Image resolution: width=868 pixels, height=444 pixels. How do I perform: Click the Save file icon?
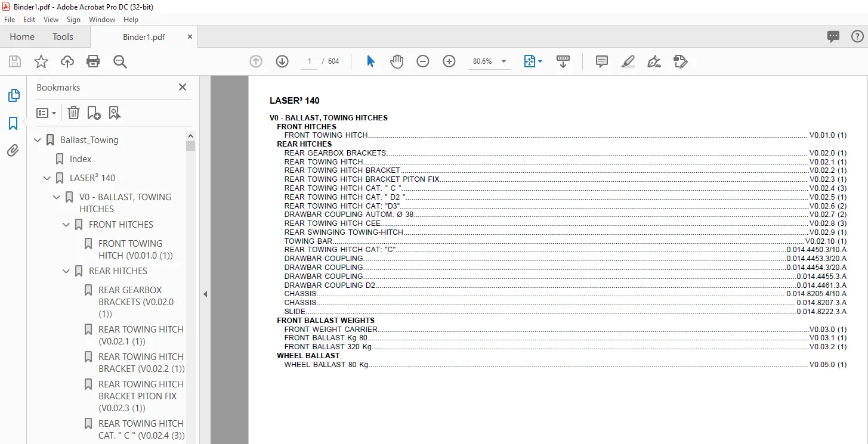15,61
